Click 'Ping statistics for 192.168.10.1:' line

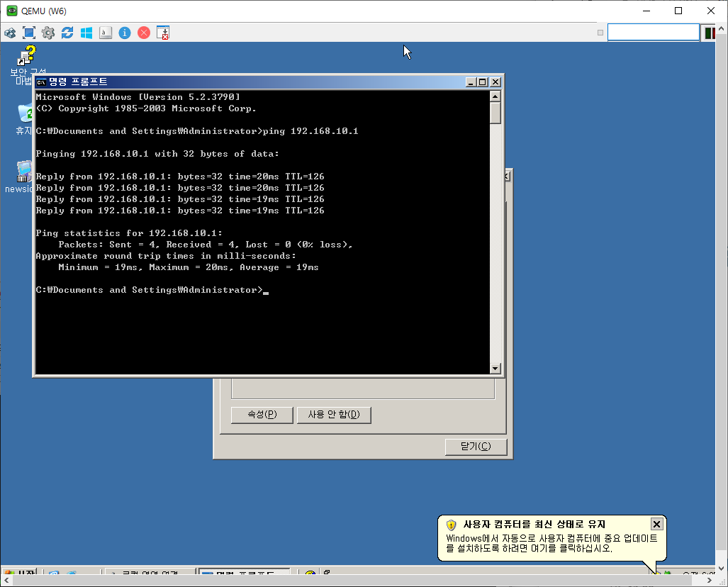click(x=129, y=233)
